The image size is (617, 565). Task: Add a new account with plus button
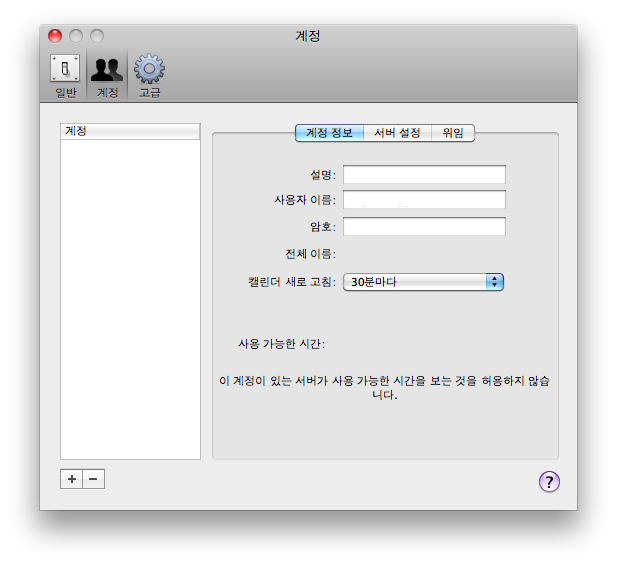coord(72,479)
